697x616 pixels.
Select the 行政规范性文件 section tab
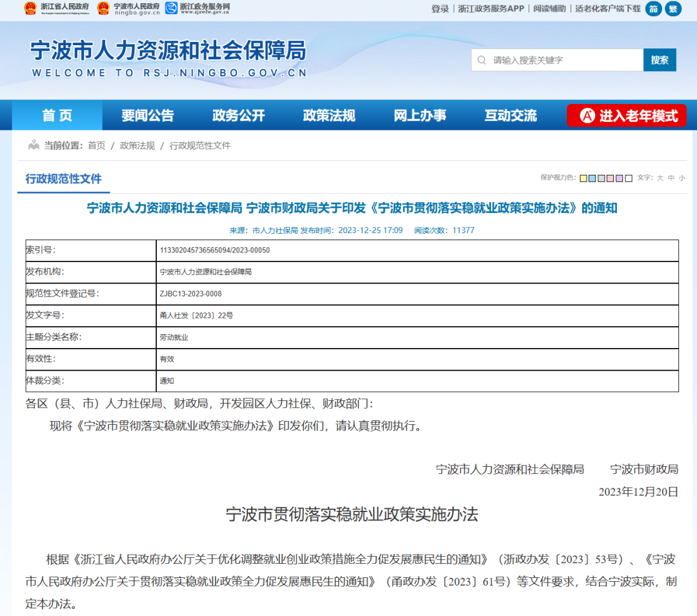tap(63, 179)
